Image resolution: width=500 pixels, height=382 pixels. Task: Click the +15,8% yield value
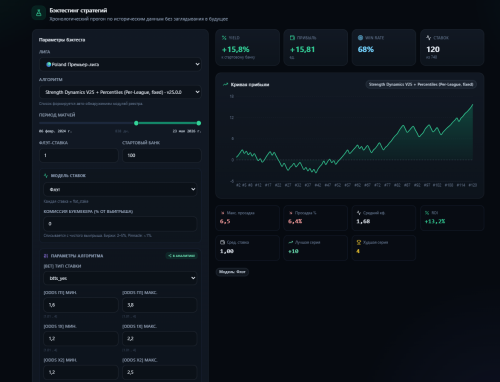236,50
